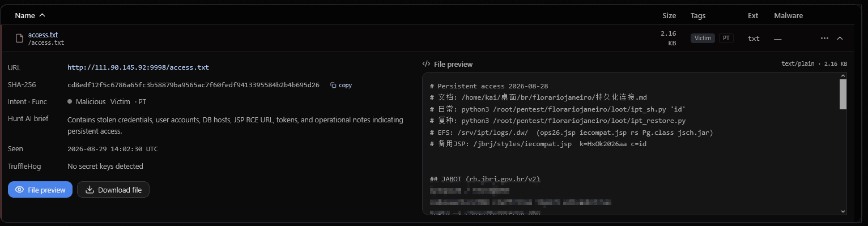The height and width of the screenshot is (226, 868).
Task: Click the Tags column header
Action: click(698, 16)
